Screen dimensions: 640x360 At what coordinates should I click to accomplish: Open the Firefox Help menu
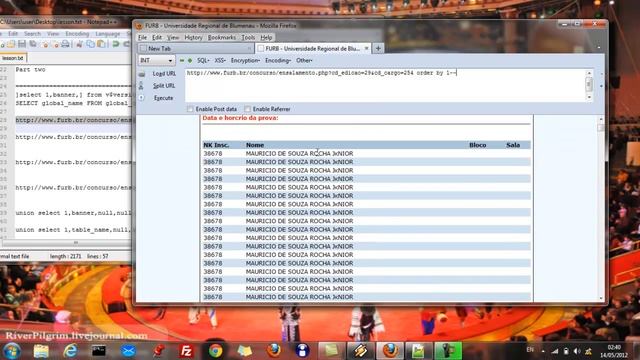pyautogui.click(x=266, y=38)
